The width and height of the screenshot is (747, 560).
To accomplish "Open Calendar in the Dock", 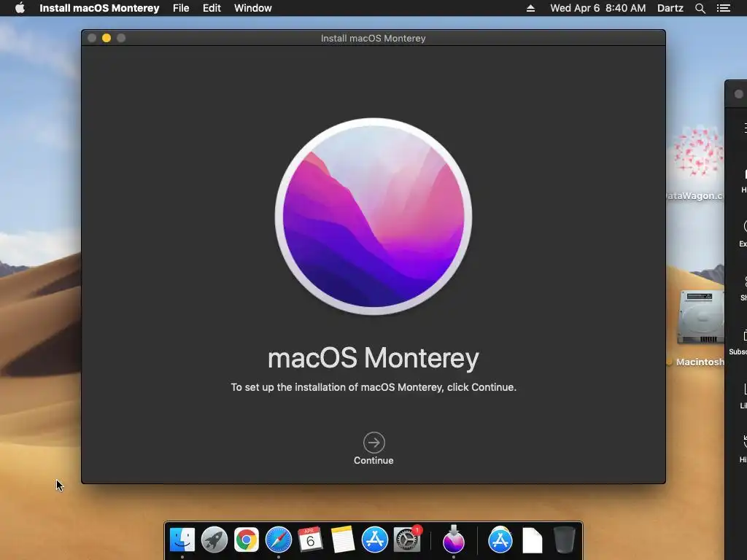I will tap(310, 540).
